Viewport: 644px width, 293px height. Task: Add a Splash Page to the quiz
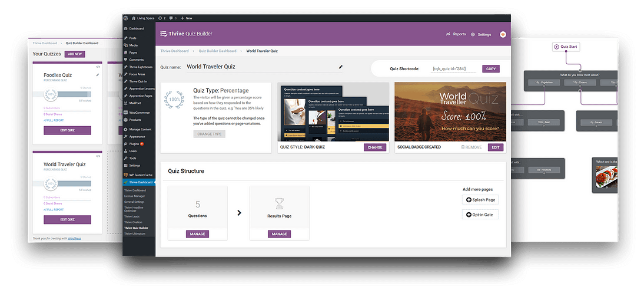point(480,200)
